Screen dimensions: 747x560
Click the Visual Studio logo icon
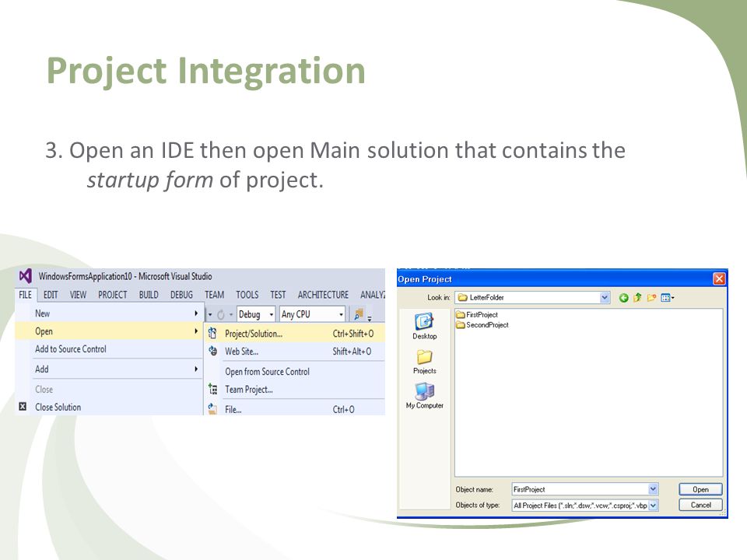[x=26, y=275]
